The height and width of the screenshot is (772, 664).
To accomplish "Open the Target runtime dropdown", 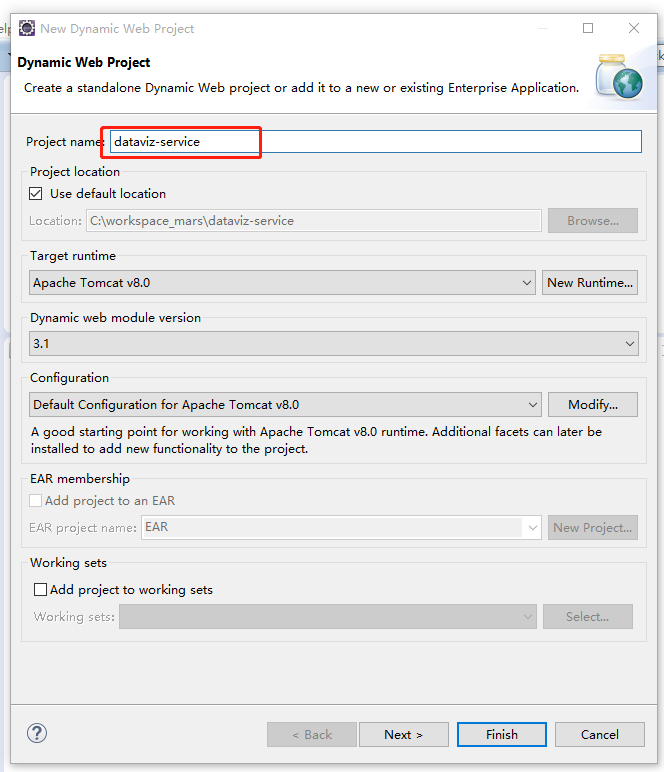I will (x=282, y=283).
